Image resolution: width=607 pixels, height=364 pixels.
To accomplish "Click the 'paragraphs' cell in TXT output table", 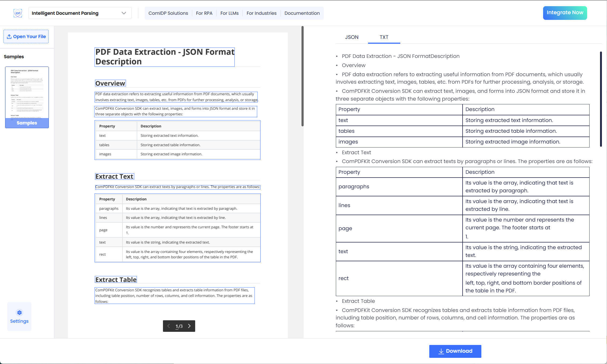I will click(399, 187).
